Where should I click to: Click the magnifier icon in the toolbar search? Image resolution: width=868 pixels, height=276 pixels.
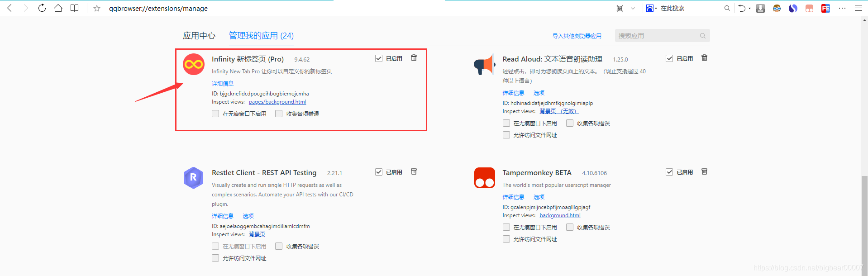point(727,8)
